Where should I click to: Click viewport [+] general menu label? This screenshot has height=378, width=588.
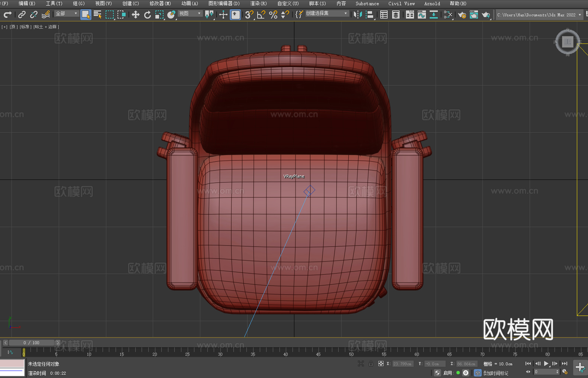tap(4, 27)
